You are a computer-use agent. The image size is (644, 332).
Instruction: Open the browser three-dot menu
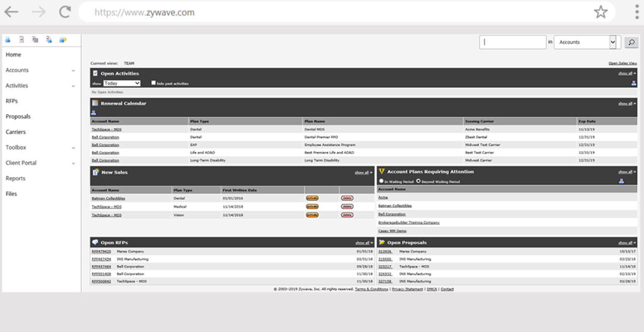[x=637, y=12]
